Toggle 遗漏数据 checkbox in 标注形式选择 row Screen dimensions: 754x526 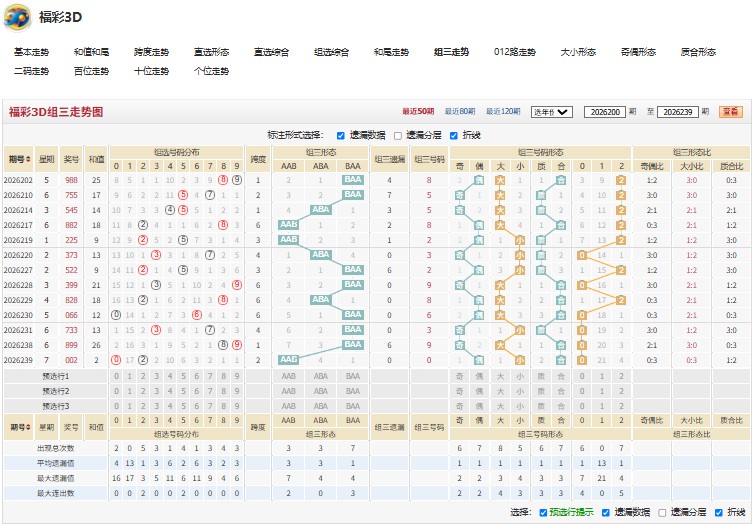(x=340, y=136)
